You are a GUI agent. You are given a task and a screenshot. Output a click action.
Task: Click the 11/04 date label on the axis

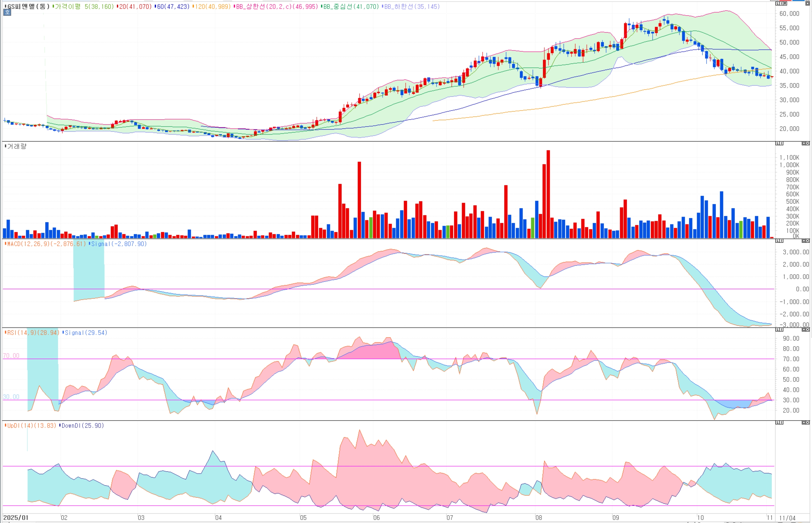[x=788, y=518]
